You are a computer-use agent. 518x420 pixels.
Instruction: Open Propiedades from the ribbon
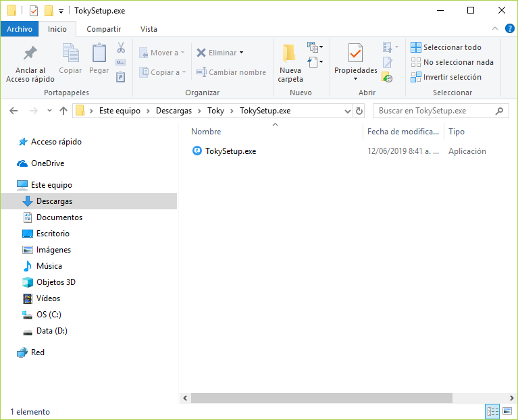click(355, 53)
